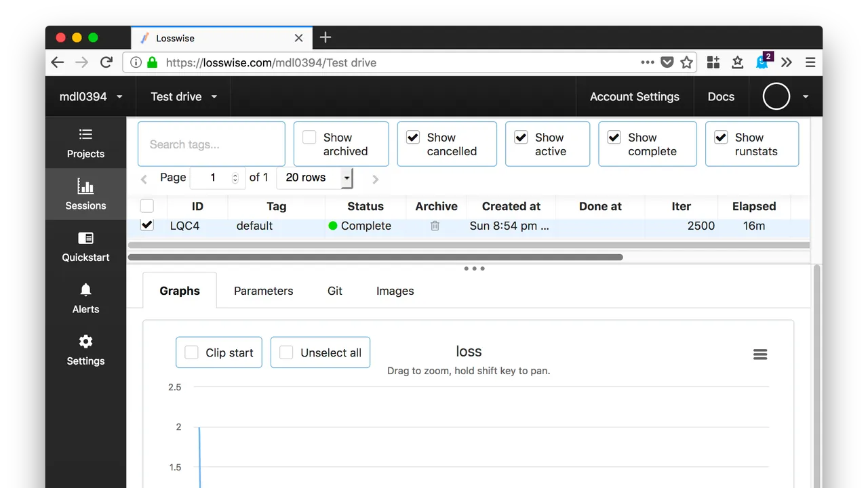Open the Docs link
This screenshot has width=868, height=488.
coord(722,96)
